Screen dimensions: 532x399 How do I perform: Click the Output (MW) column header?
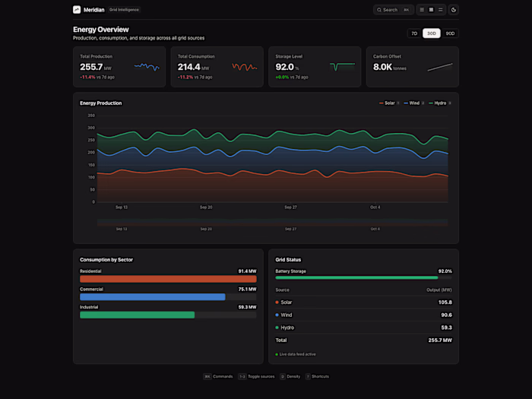pos(439,290)
